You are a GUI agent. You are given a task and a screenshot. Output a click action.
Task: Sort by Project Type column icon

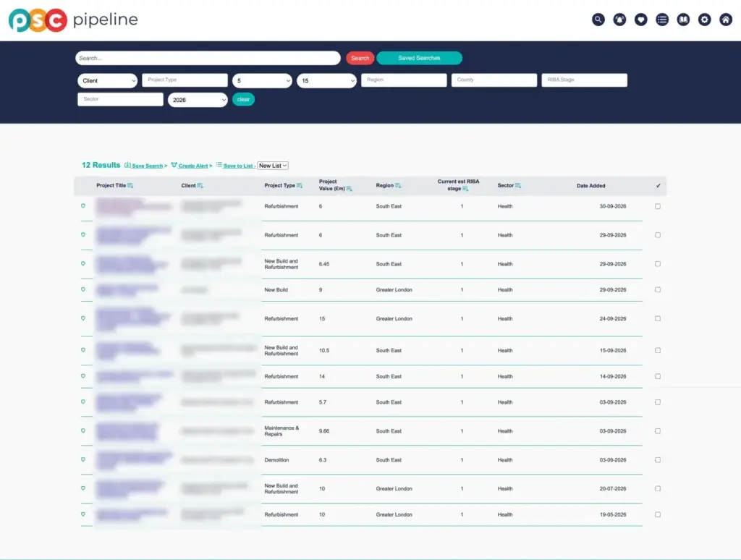[299, 186]
